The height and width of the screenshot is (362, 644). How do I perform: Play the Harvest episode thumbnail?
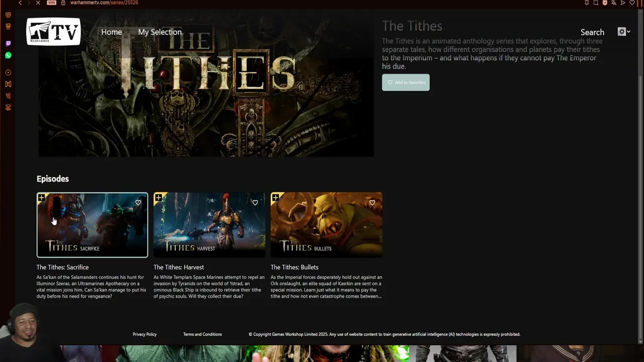[209, 225]
